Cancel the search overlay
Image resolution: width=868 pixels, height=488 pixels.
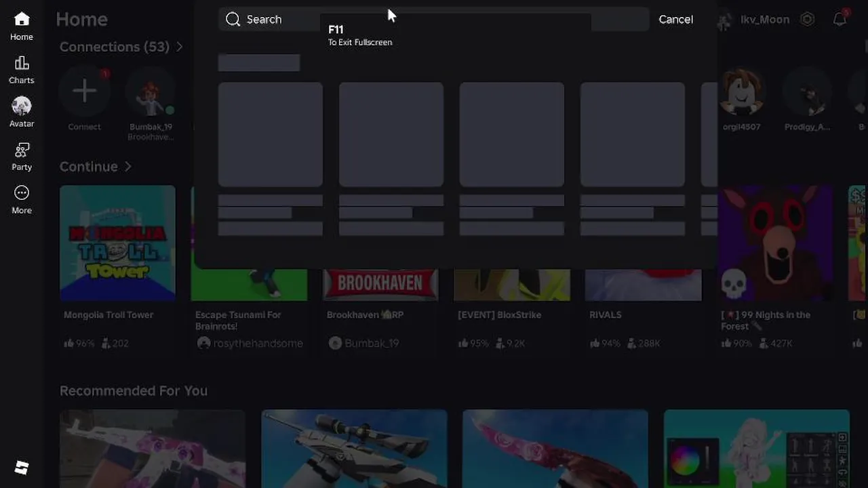(x=676, y=19)
